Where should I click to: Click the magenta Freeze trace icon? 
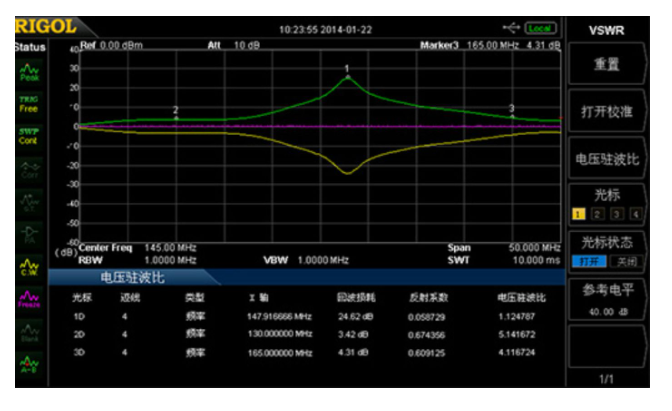tap(29, 299)
